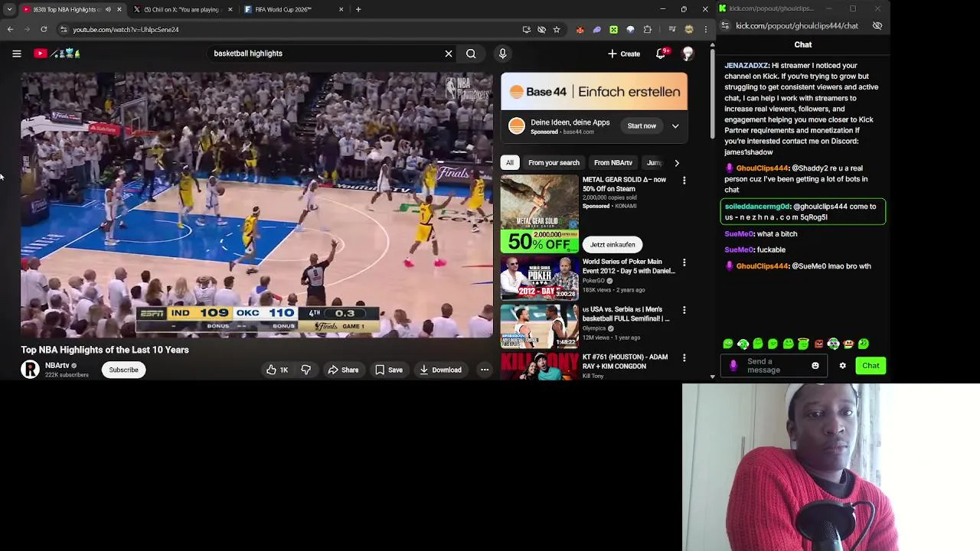The width and height of the screenshot is (980, 551).
Task: Subscribe to the NBArtv channel
Action: coord(123,370)
